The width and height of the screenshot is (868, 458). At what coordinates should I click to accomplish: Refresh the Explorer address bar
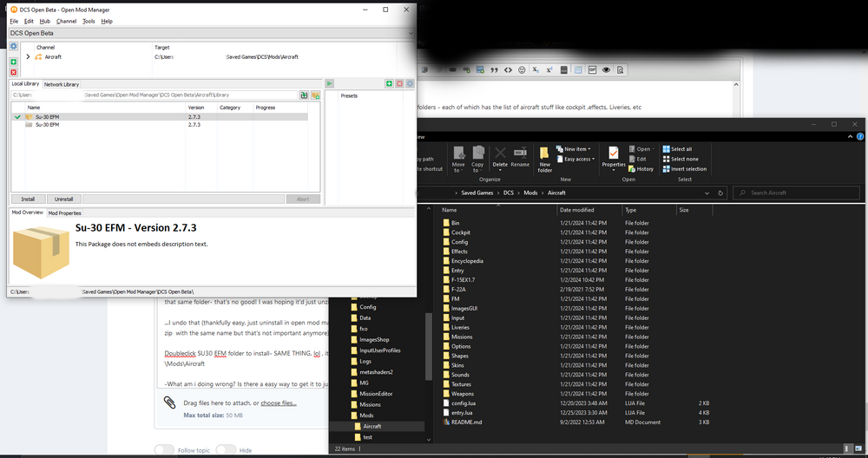(720, 193)
